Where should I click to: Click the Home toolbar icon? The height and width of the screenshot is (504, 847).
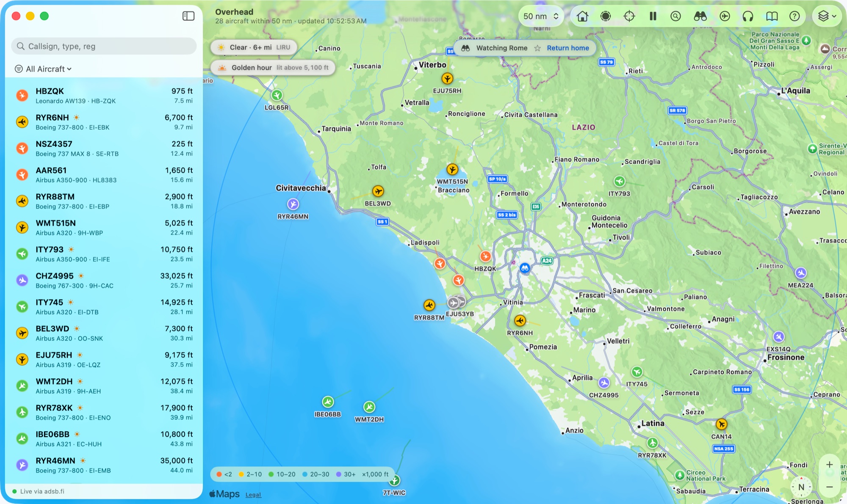point(583,16)
